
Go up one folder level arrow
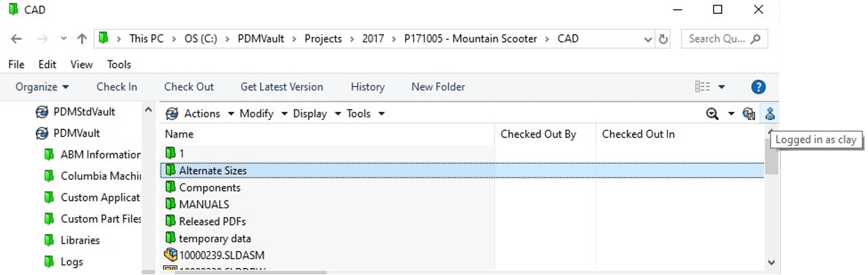[x=82, y=39]
